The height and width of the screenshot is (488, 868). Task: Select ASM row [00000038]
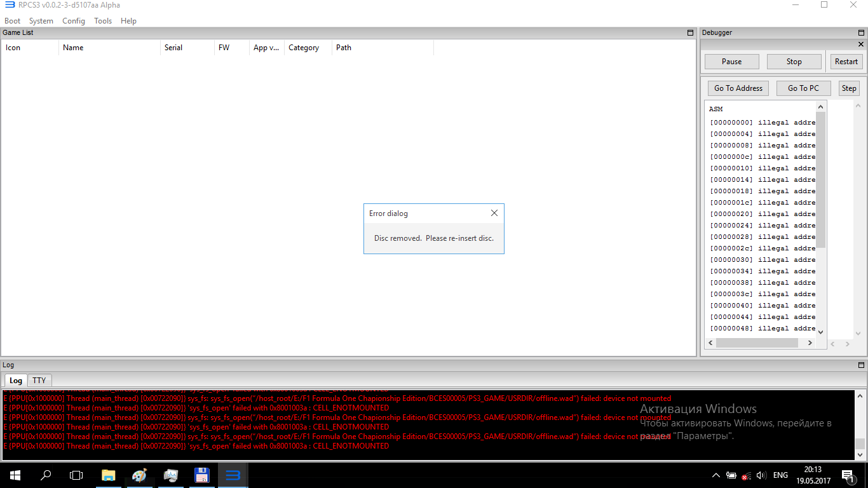[762, 283]
